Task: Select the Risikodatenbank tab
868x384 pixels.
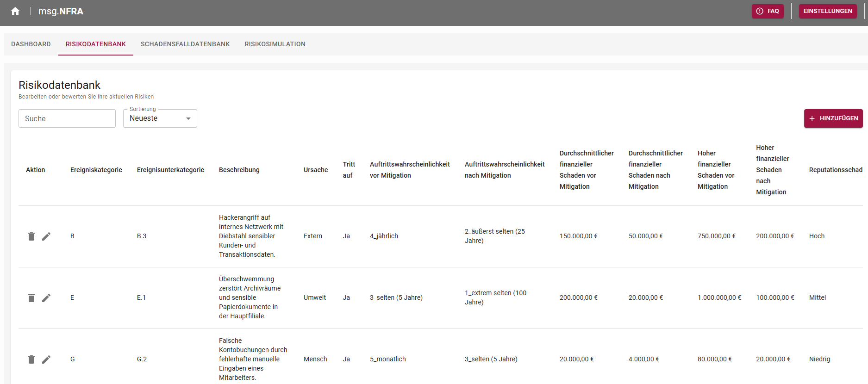Action: click(x=96, y=44)
